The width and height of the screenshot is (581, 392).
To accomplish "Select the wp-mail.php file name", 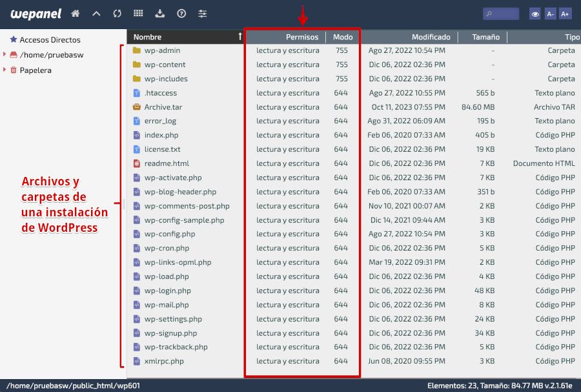I will pyautogui.click(x=167, y=305).
